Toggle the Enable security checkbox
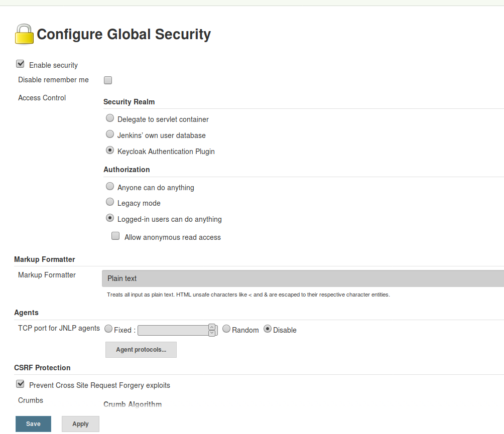Screen dimensions: 504x434 (20, 64)
